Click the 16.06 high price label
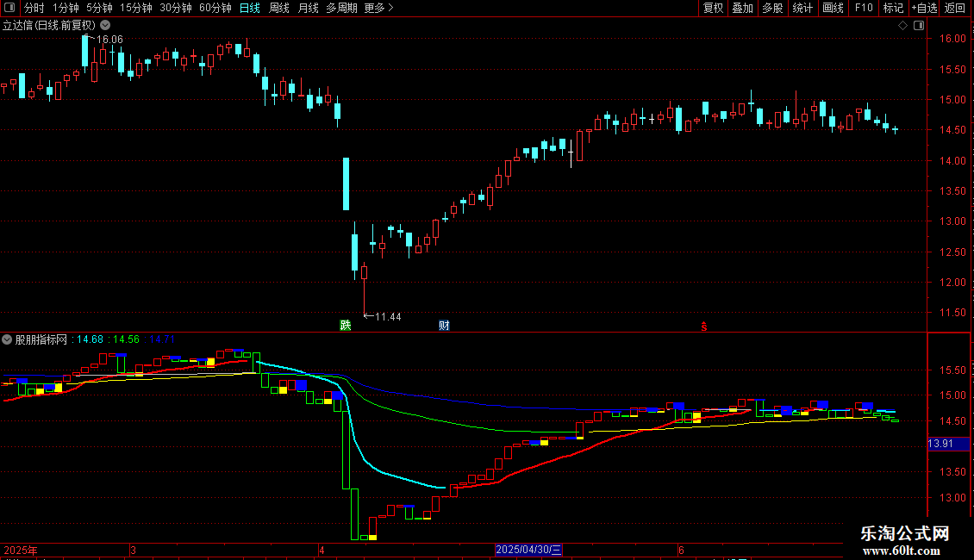 pos(109,40)
